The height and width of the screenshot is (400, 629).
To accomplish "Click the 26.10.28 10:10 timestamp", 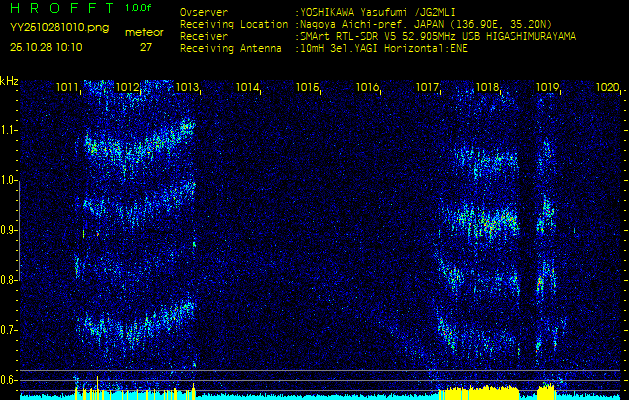I will pyautogui.click(x=48, y=47).
